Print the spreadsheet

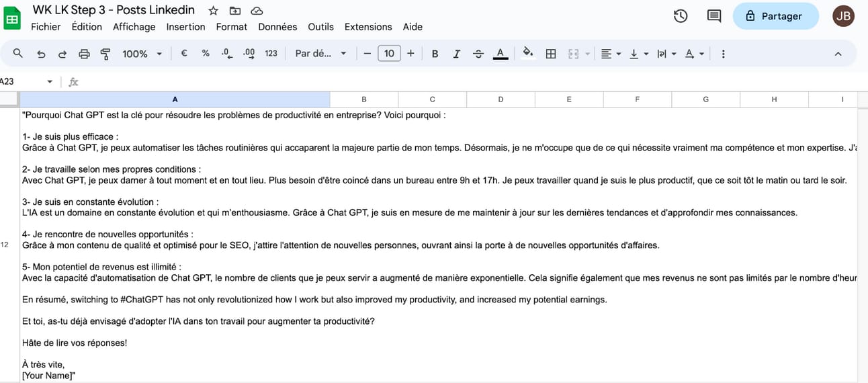tap(84, 54)
